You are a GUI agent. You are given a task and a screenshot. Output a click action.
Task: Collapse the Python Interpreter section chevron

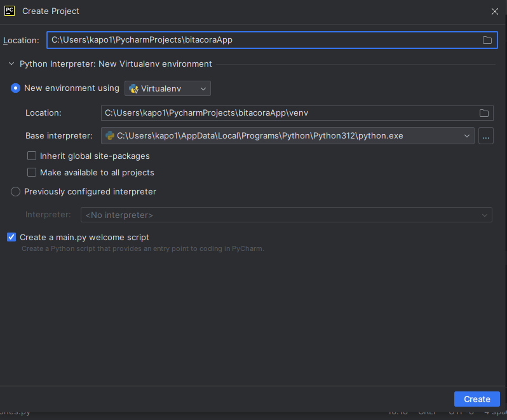point(11,64)
